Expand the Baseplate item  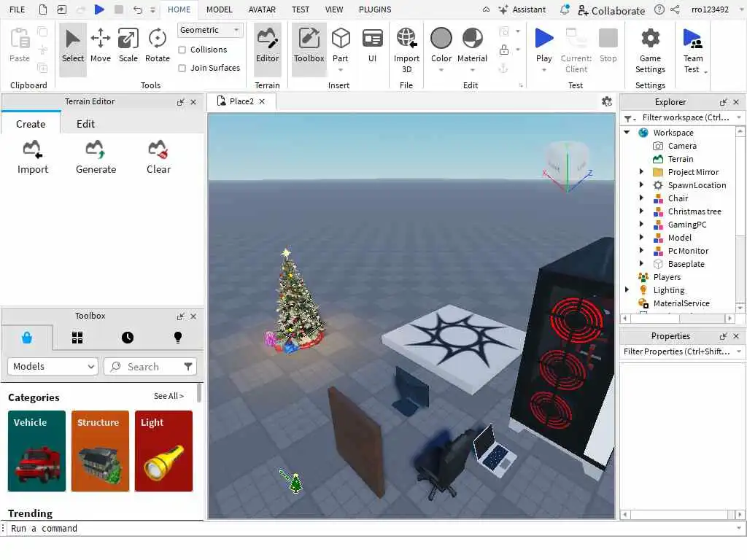641,263
